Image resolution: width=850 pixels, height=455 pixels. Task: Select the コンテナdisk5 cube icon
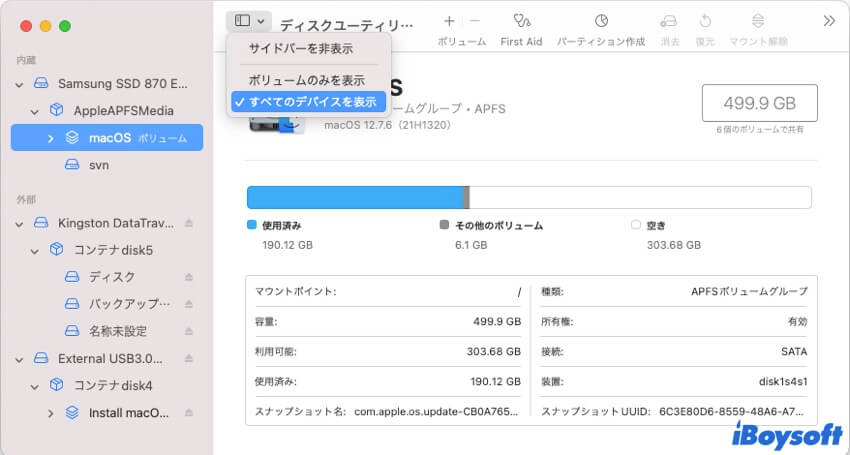56,249
